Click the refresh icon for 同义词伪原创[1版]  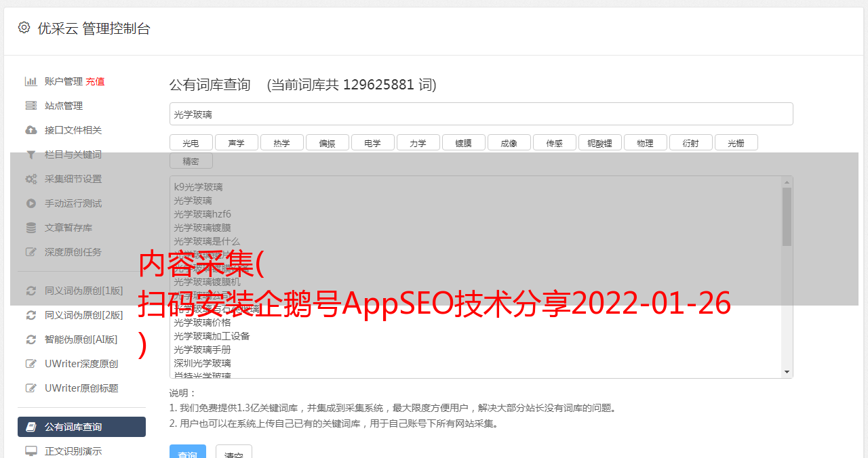(31, 291)
